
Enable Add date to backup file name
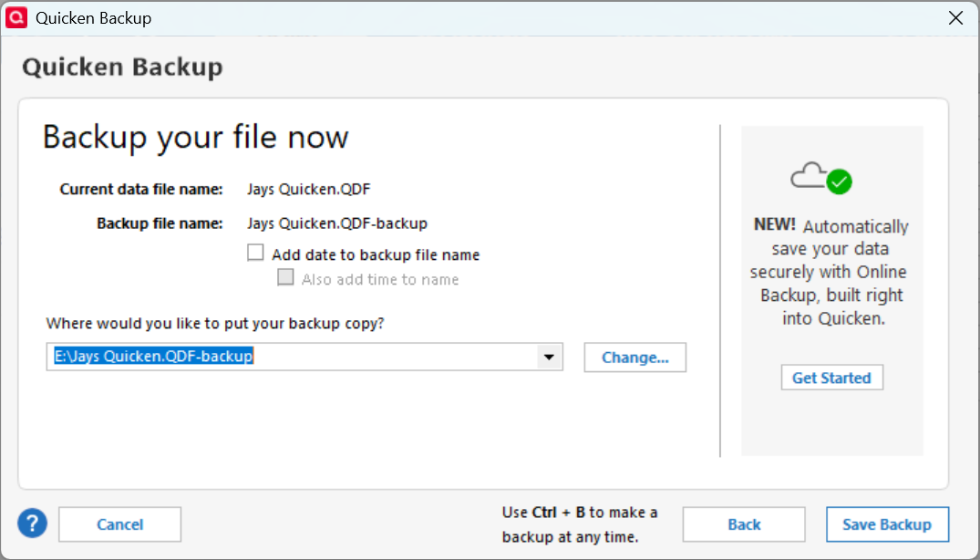tap(255, 253)
